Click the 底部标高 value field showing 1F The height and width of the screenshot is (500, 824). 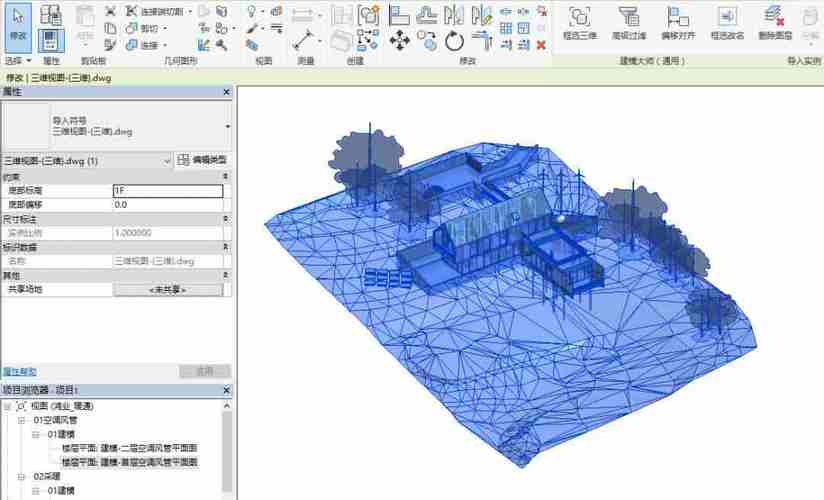tap(166, 190)
